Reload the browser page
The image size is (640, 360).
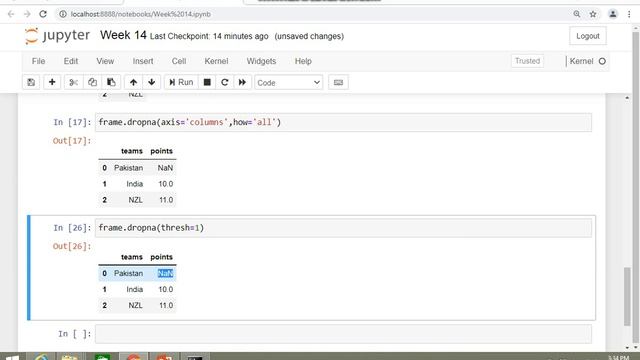[43, 14]
